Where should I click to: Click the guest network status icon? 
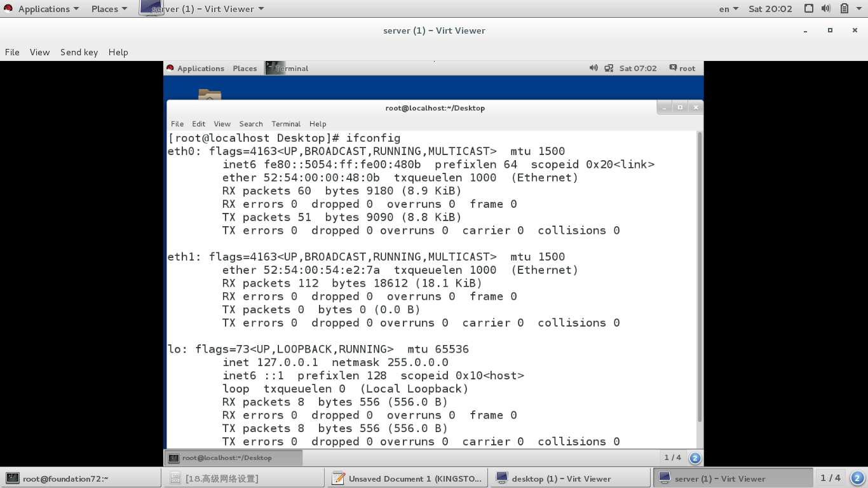pyautogui.click(x=609, y=68)
